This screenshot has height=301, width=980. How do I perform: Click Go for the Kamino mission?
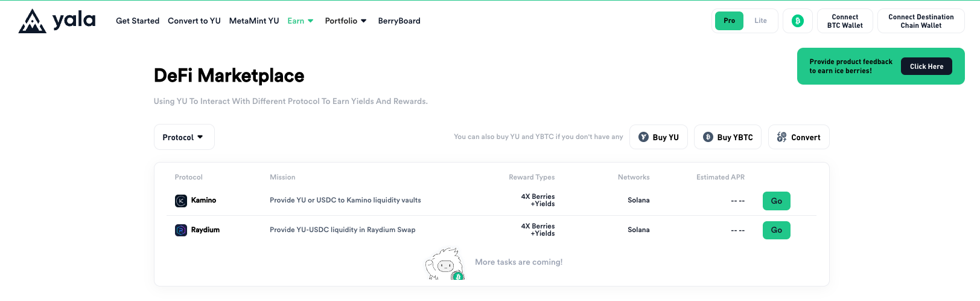pos(777,201)
